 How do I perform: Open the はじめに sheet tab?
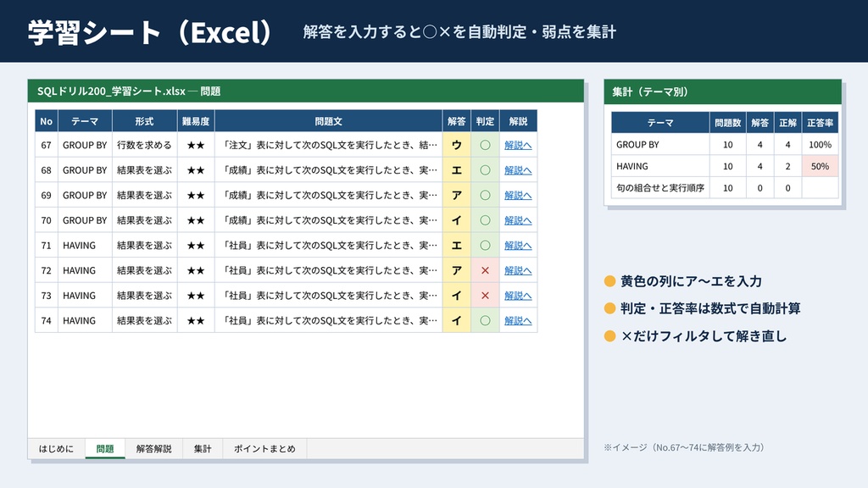(56, 449)
